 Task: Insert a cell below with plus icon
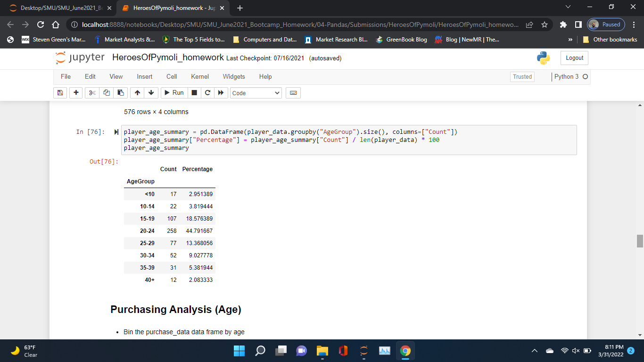(76, 93)
